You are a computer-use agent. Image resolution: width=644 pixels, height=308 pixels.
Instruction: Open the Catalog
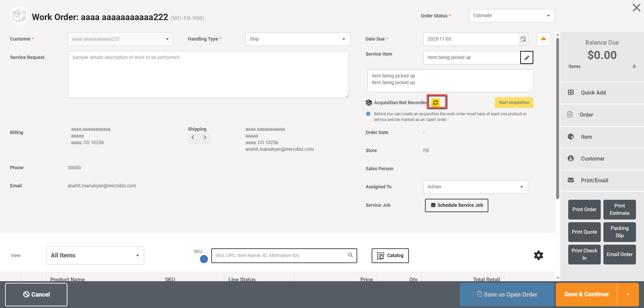390,256
